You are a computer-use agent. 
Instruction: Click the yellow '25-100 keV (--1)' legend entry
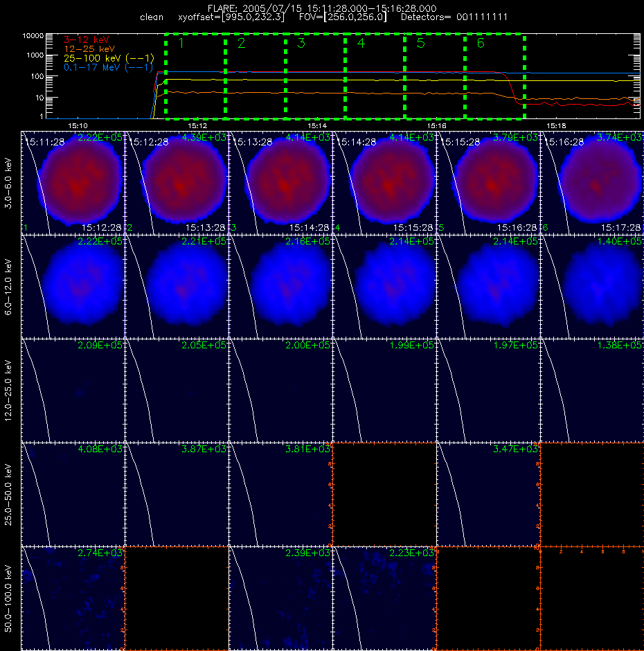[109, 58]
